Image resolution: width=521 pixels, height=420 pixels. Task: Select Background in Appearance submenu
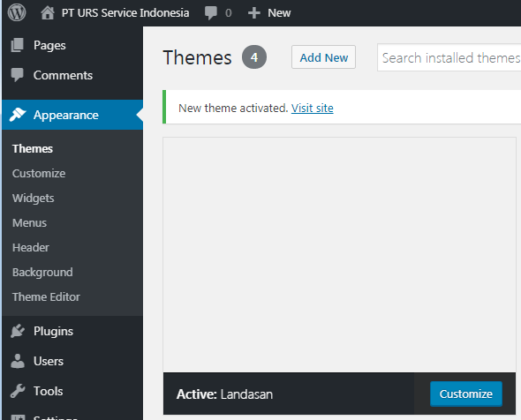(x=42, y=273)
